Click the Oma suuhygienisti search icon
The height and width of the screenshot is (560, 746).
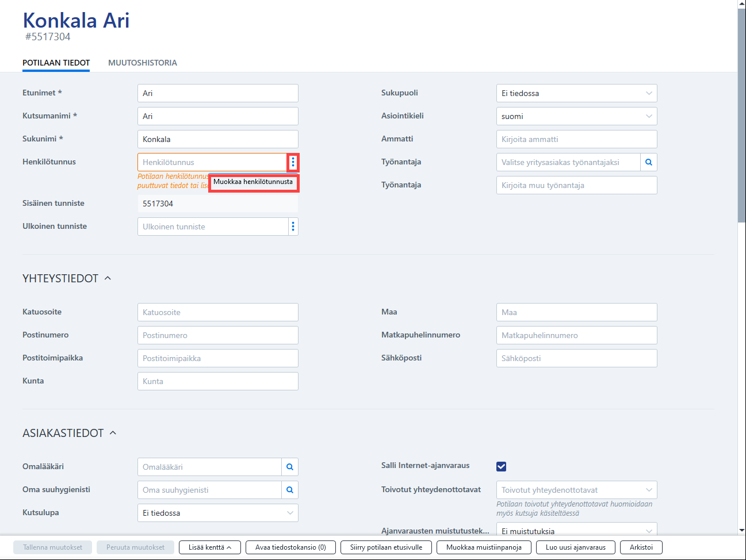(290, 490)
